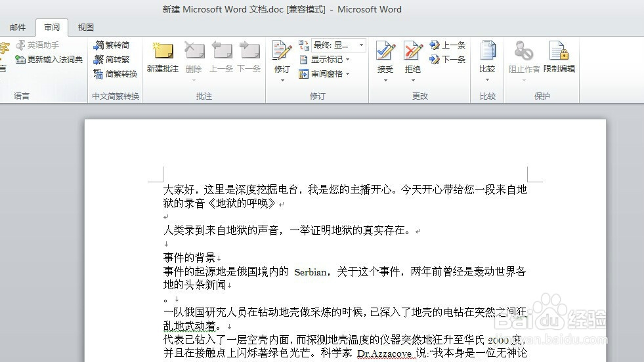Convert text with 繁转简
The image size is (644, 362).
(112, 45)
